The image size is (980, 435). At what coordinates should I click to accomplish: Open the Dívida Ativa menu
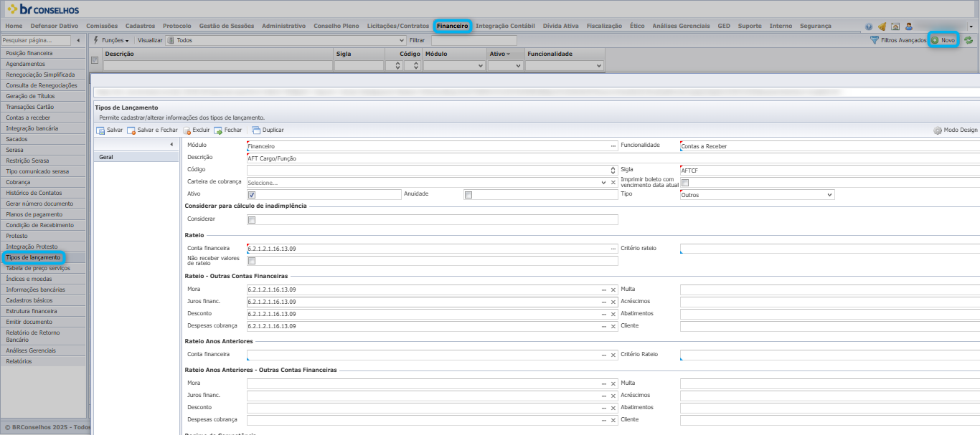[x=560, y=26]
